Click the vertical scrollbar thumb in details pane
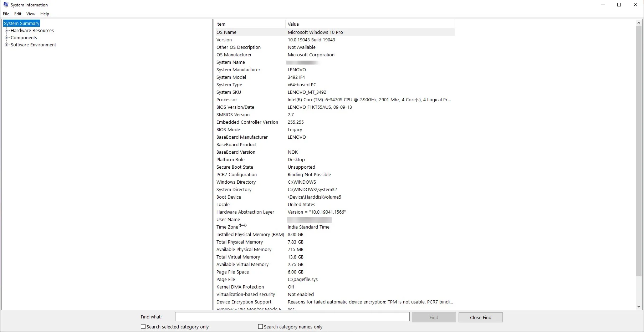644x332 pixels. [x=639, y=151]
